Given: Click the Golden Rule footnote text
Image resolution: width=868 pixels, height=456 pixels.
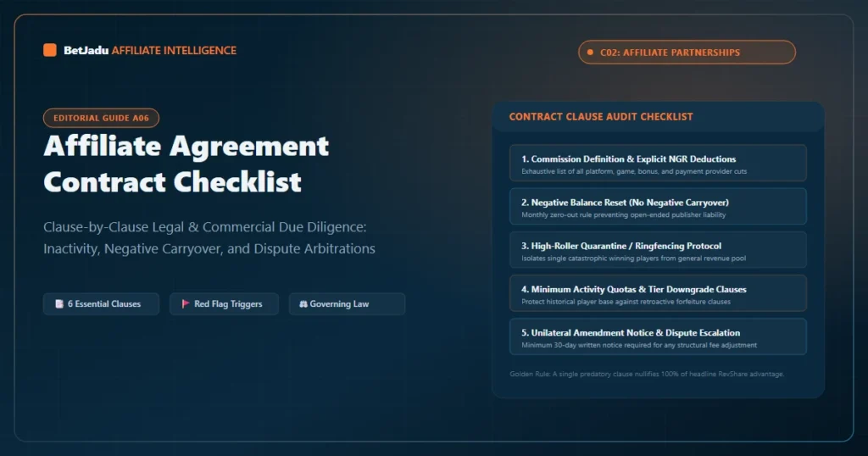Looking at the screenshot, I should tap(647, 374).
